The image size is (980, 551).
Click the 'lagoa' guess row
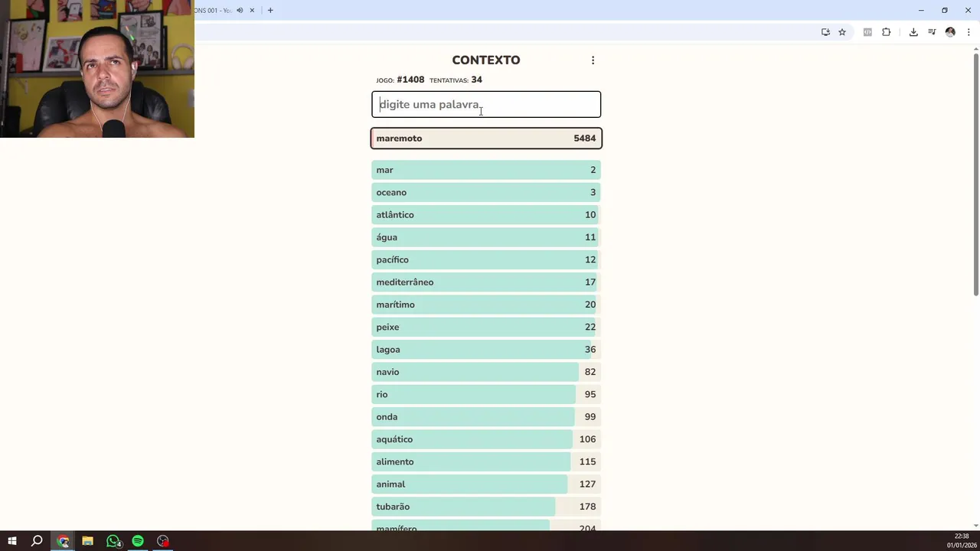(486, 350)
